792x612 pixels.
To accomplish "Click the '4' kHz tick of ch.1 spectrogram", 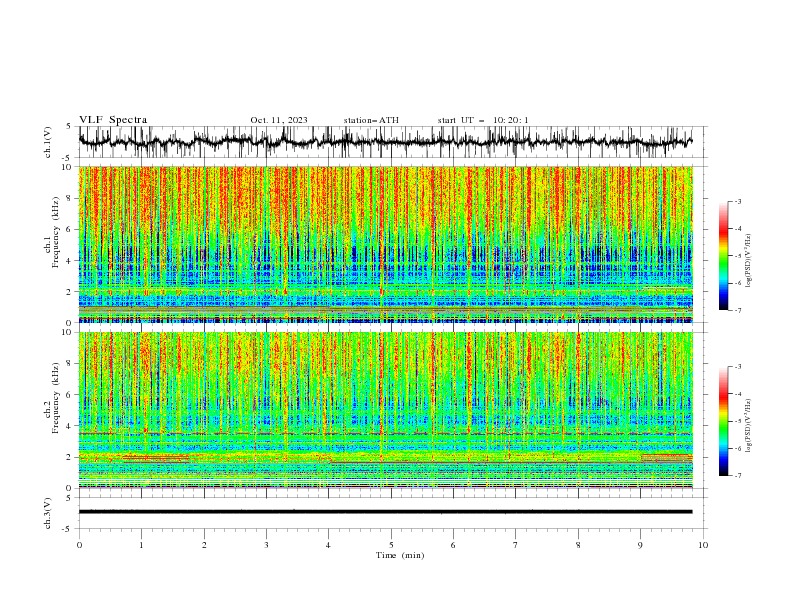I will tap(71, 261).
